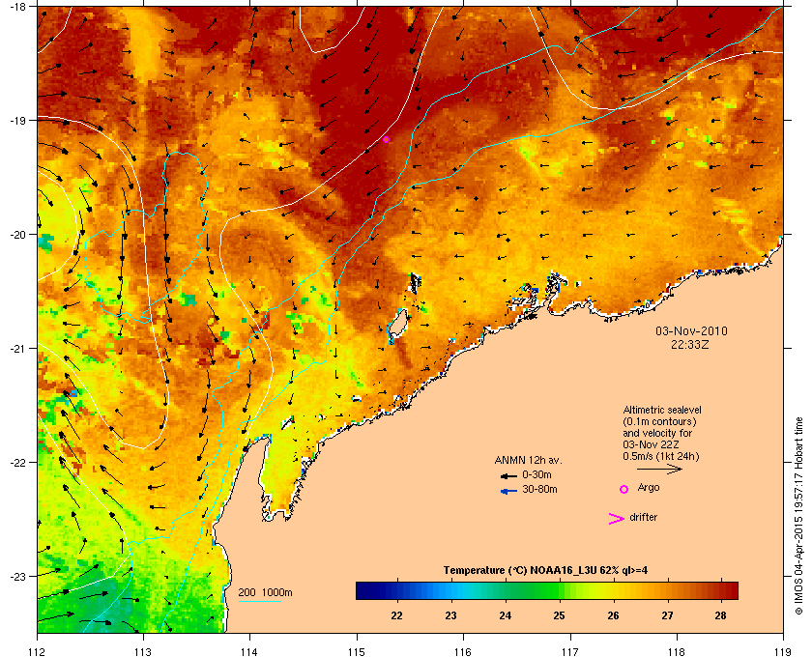Click the Temperature NOAA16_L3U colorbar title

[545, 571]
